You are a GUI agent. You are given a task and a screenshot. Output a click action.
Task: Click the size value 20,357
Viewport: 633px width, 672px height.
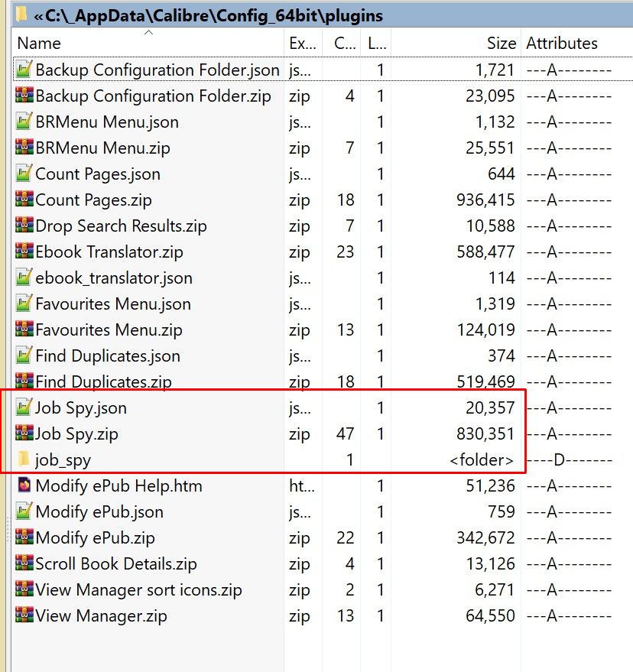point(490,408)
